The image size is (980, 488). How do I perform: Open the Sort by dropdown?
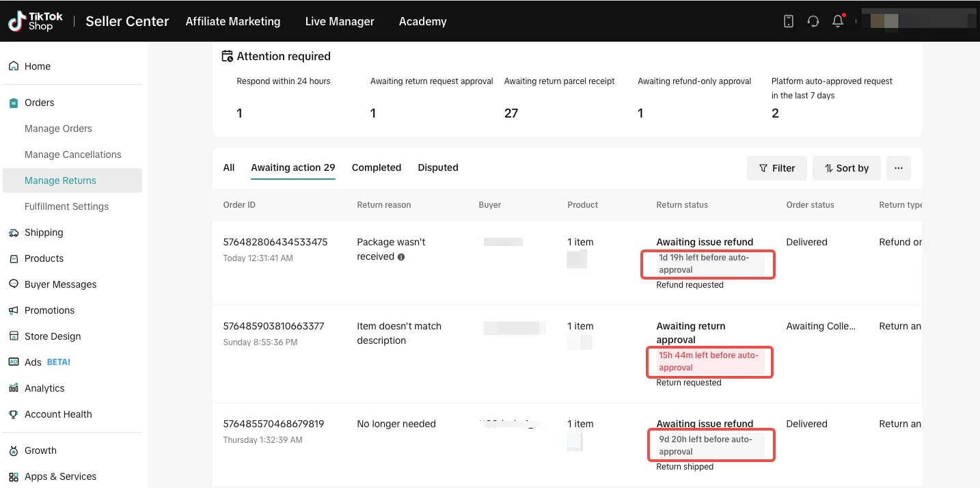pos(846,168)
